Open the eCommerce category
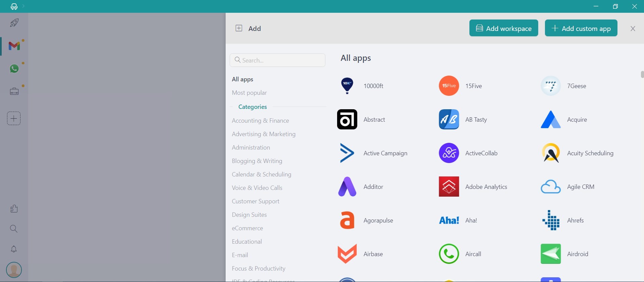Viewport: 644px width, 282px height. [x=247, y=228]
